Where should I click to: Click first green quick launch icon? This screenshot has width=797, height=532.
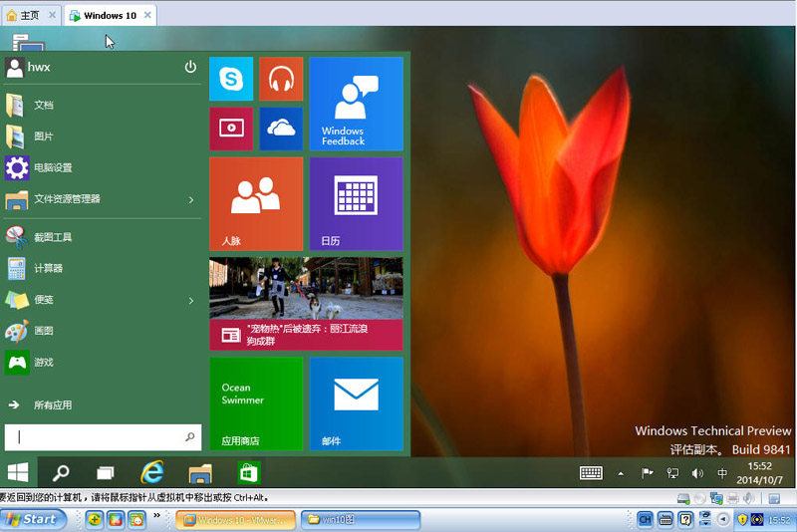click(95, 520)
